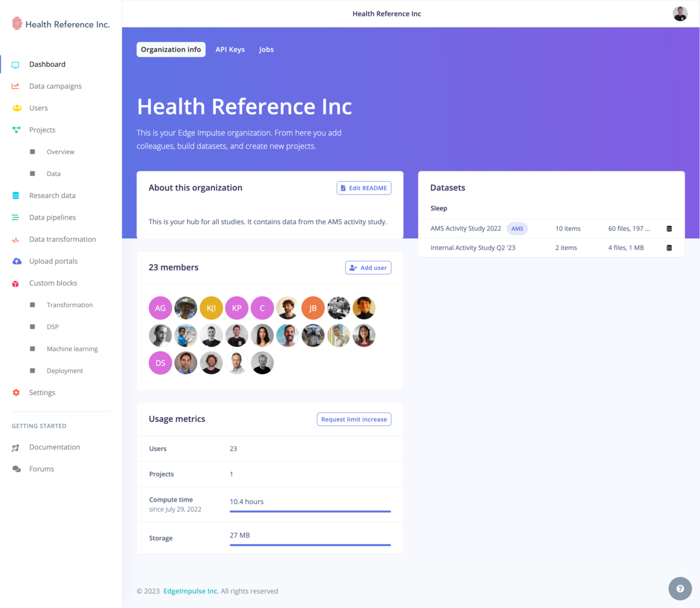Click database icon for Internal Activity Study row

coord(669,248)
